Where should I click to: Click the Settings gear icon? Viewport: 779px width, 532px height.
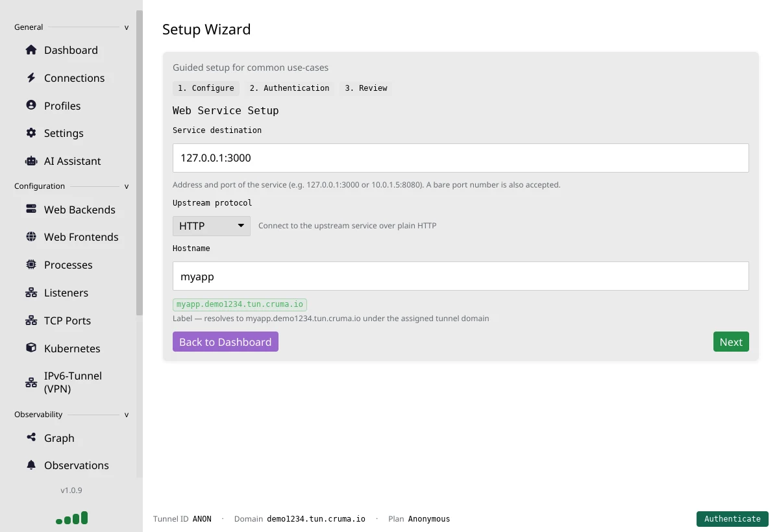[31, 133]
